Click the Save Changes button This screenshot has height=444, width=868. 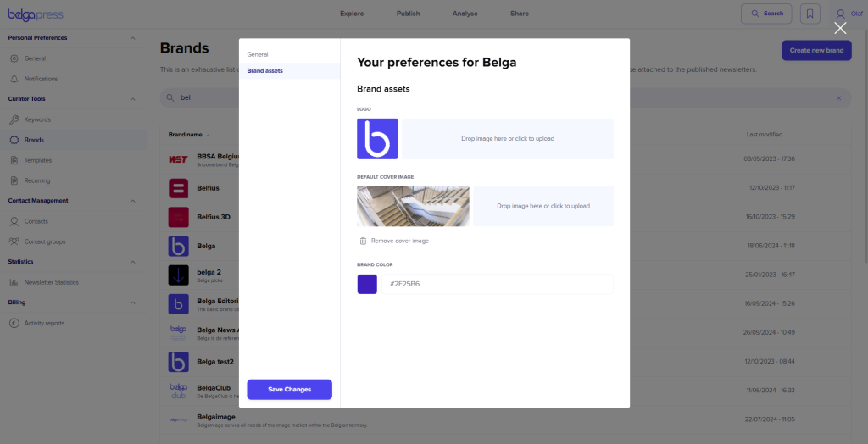click(290, 390)
